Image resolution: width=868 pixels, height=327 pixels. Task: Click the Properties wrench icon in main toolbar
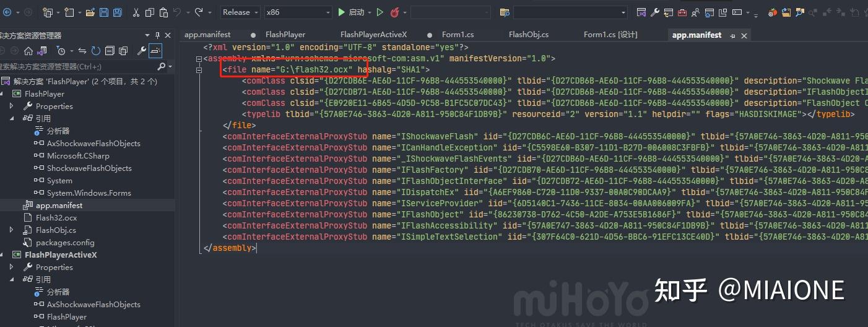pos(654,12)
